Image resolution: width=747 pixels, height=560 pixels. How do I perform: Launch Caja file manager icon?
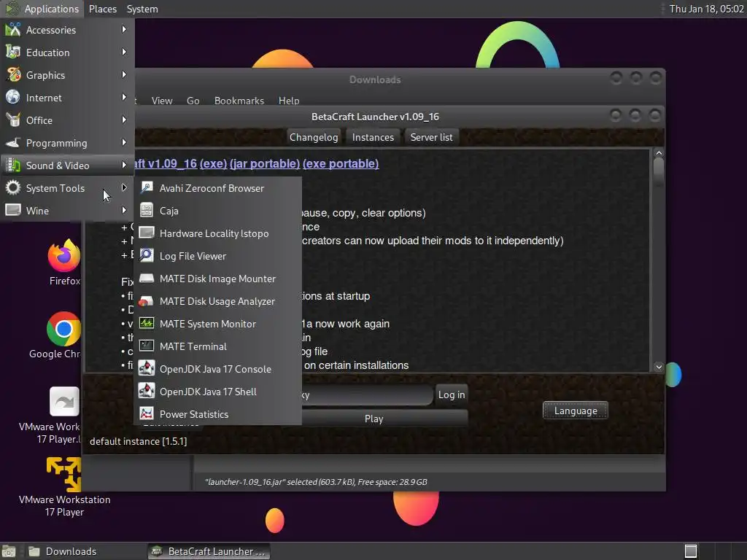pos(146,211)
